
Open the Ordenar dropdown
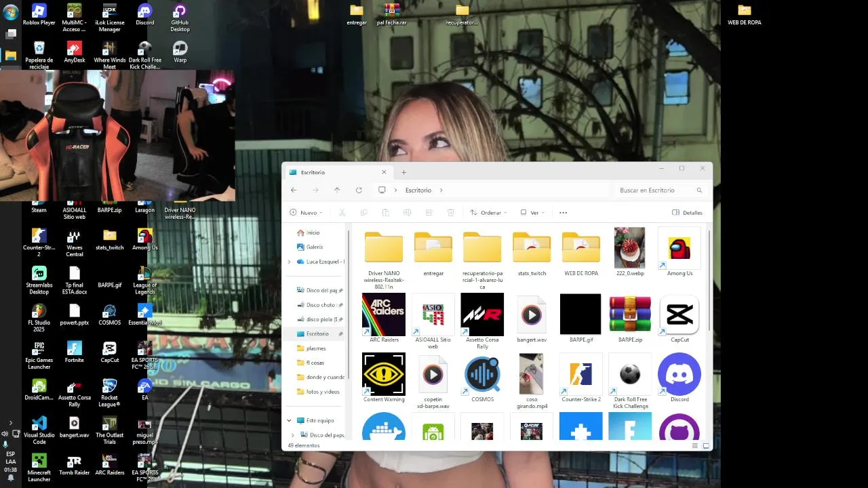pyautogui.click(x=488, y=213)
